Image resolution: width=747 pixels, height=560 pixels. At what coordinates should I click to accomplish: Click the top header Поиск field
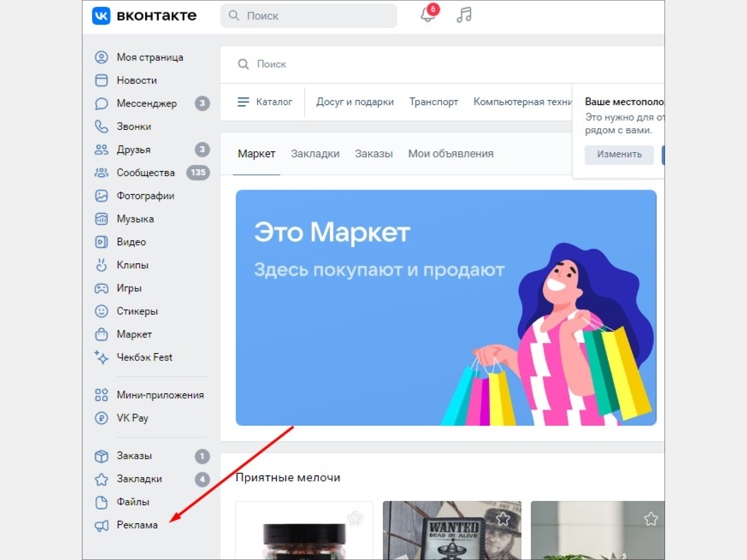point(309,16)
